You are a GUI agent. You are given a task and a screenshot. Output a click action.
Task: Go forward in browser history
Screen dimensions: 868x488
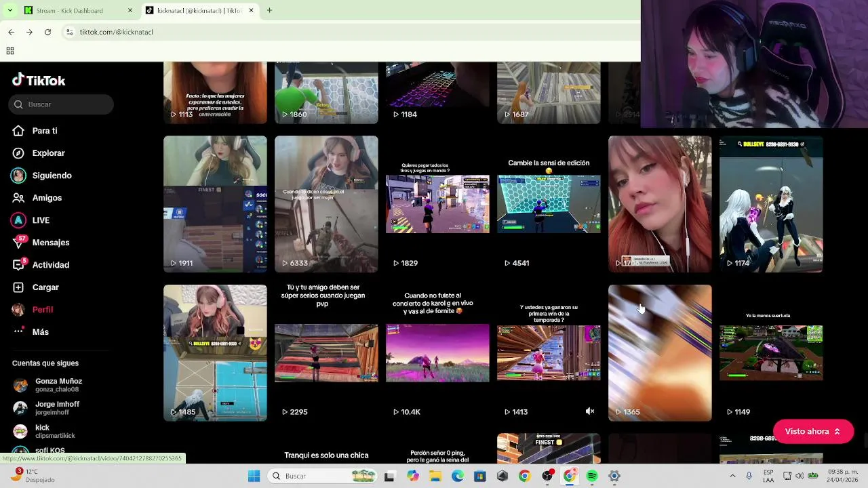29,32
